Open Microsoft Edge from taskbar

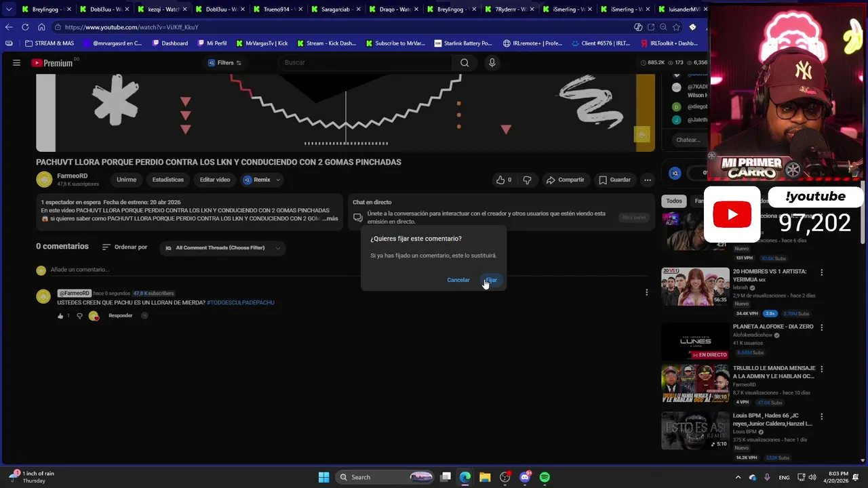point(465,477)
